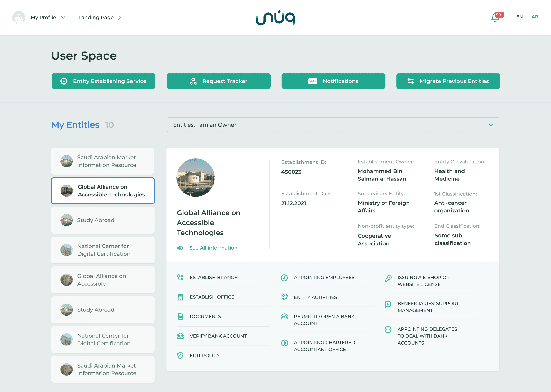The width and height of the screenshot is (551, 392).
Task: Switch language to AR
Action: [535, 17]
